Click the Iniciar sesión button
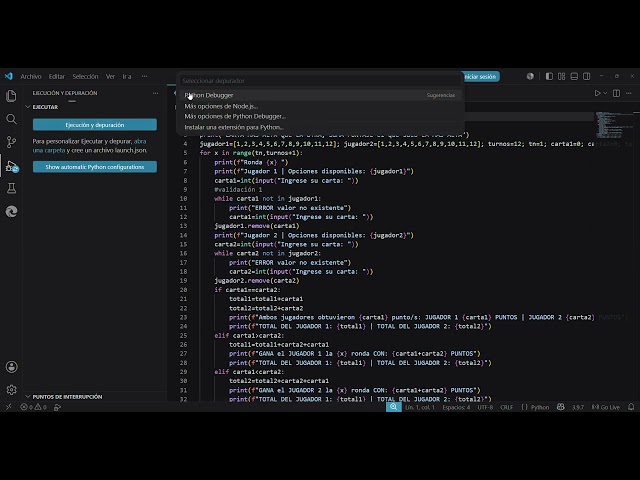 click(480, 76)
